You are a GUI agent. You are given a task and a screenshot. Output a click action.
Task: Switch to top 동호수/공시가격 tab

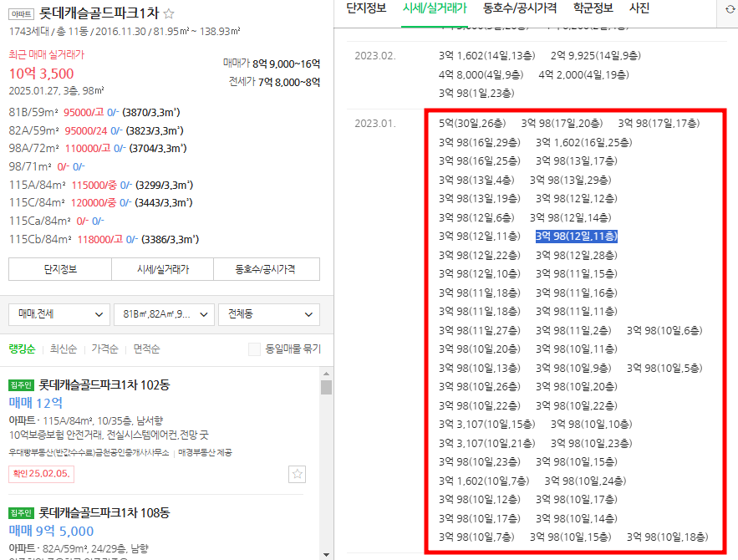[x=520, y=8]
